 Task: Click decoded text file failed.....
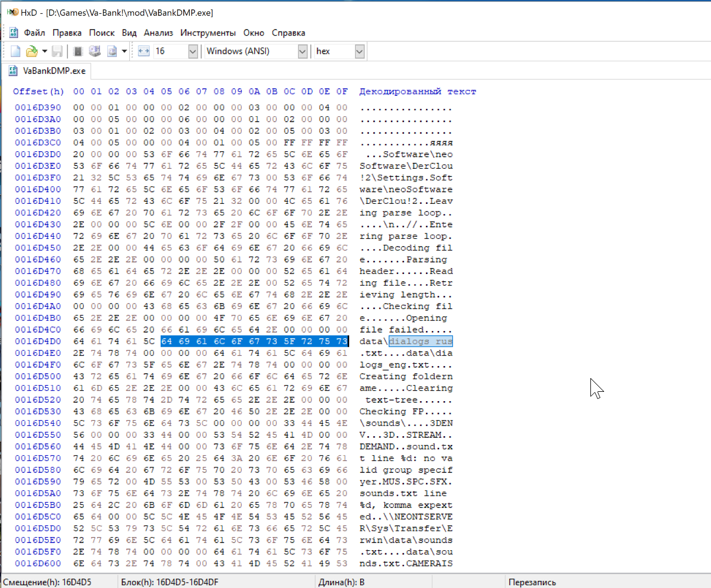click(x=391, y=329)
